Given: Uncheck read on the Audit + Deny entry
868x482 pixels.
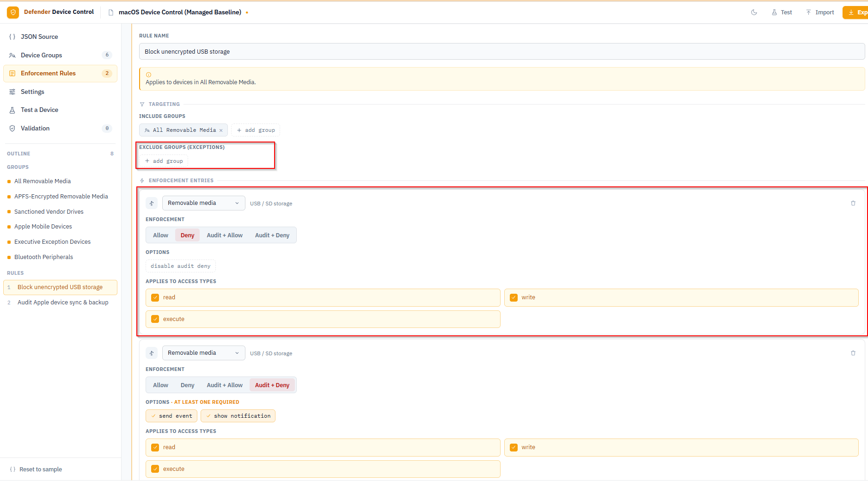Looking at the screenshot, I should point(155,447).
